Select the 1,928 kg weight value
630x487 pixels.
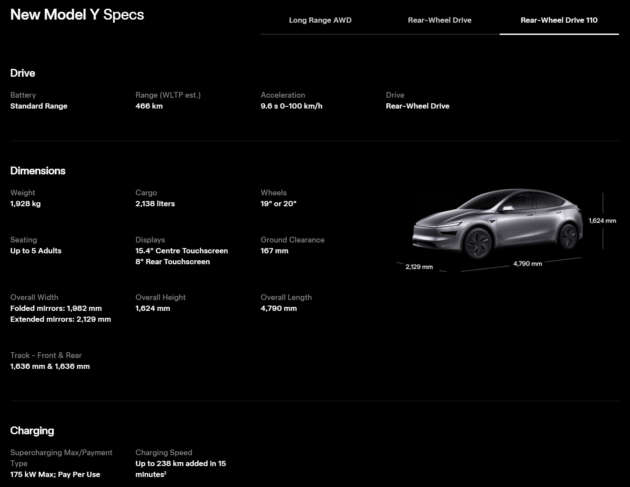point(25,204)
